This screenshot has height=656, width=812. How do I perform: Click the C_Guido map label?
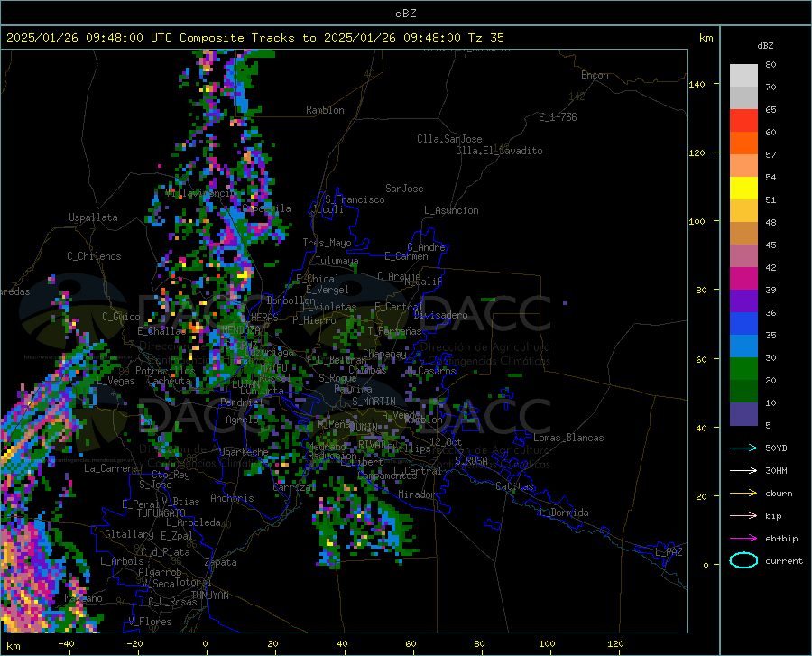pos(121,317)
